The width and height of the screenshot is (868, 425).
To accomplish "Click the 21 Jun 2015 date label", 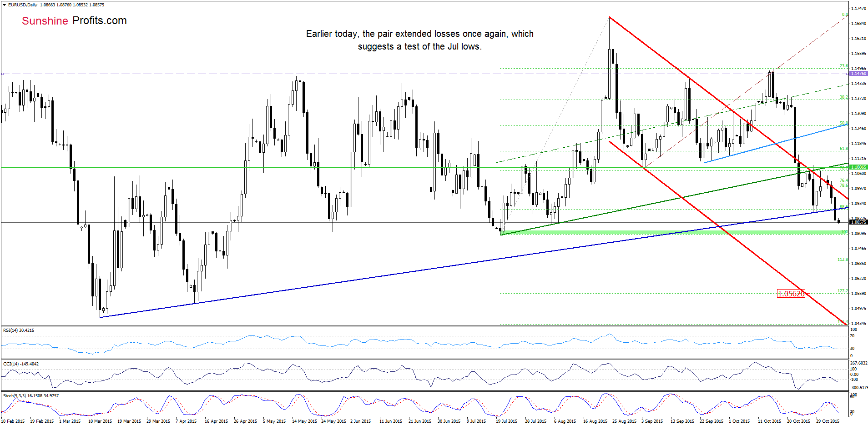I will click(420, 421).
